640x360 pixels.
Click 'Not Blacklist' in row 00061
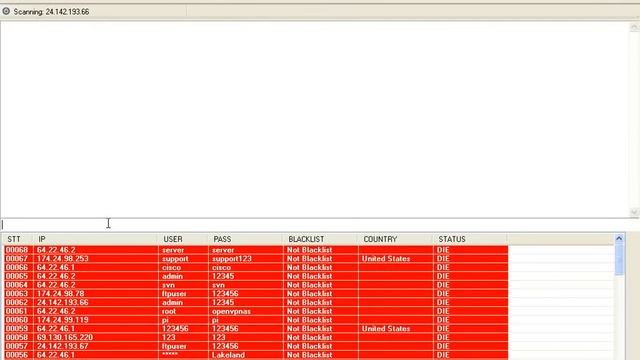(309, 311)
